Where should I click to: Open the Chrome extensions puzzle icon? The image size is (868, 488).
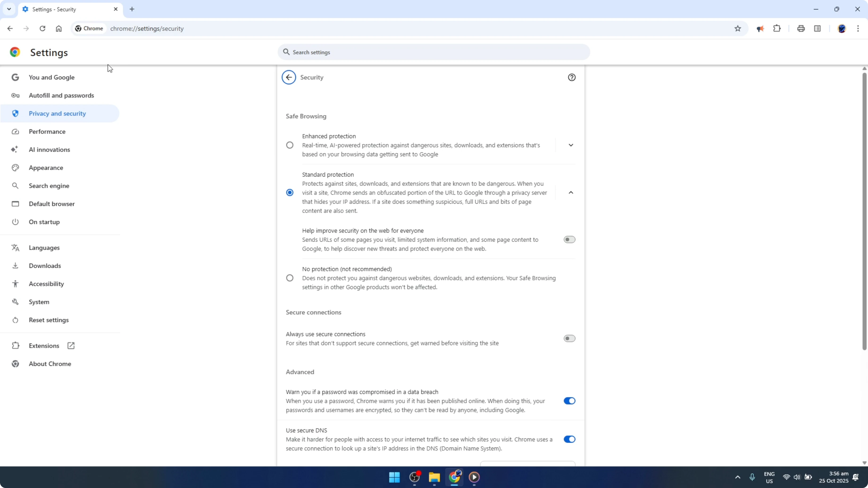(777, 28)
